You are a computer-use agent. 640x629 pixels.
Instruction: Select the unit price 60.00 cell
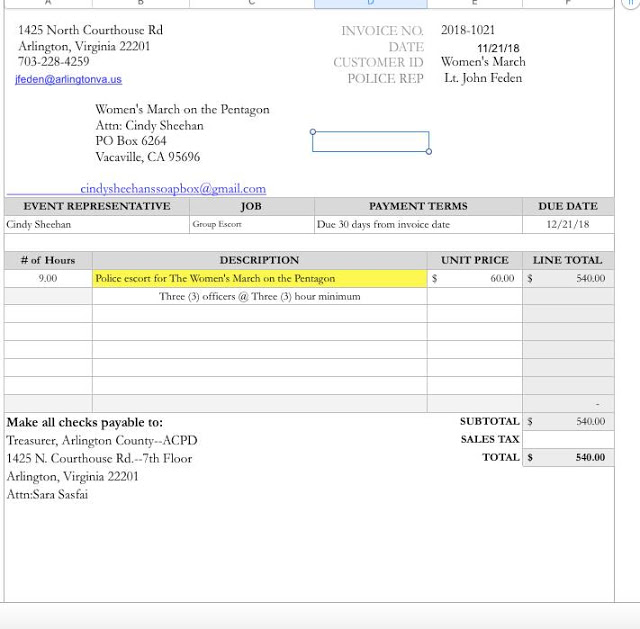point(475,278)
